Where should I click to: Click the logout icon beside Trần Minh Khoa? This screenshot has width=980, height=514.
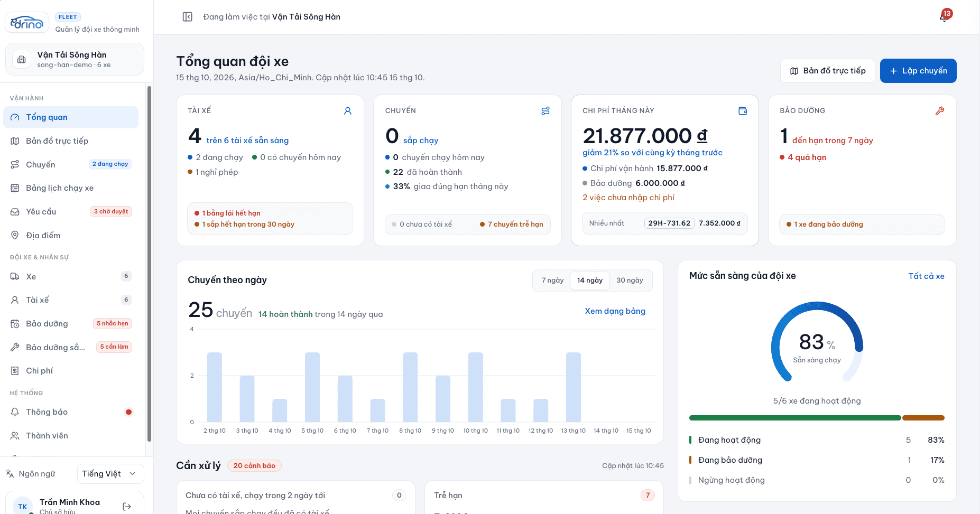tap(127, 506)
